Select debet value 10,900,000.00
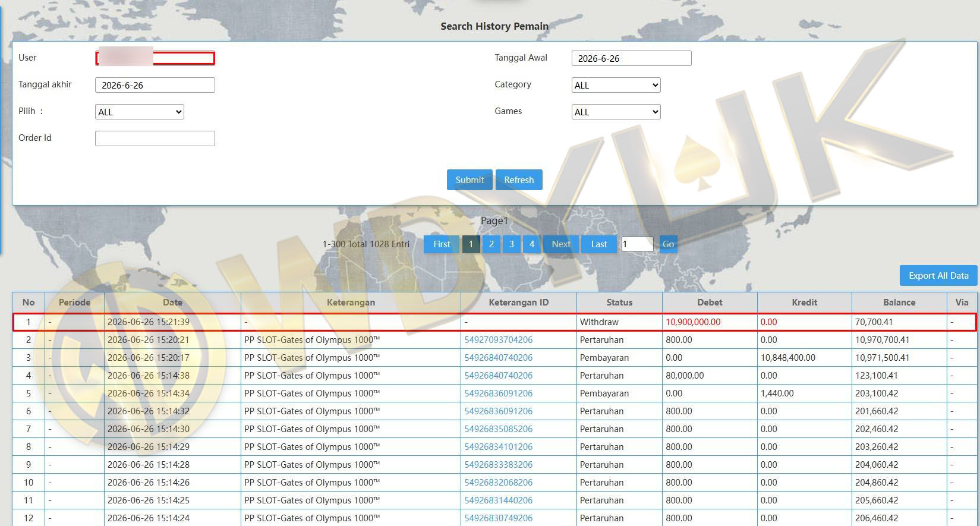 click(x=693, y=322)
